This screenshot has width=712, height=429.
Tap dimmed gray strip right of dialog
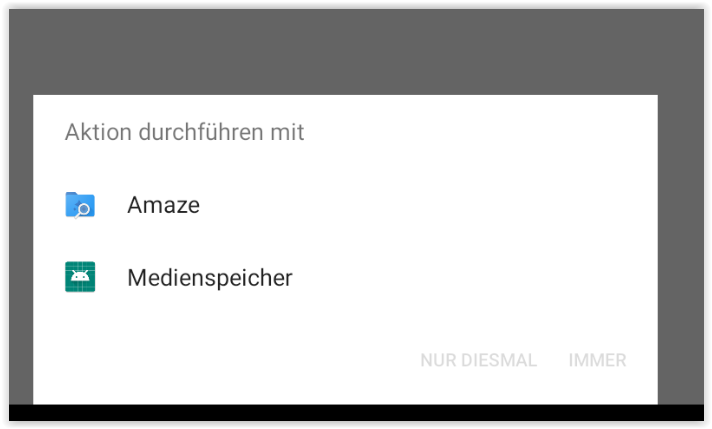681,250
